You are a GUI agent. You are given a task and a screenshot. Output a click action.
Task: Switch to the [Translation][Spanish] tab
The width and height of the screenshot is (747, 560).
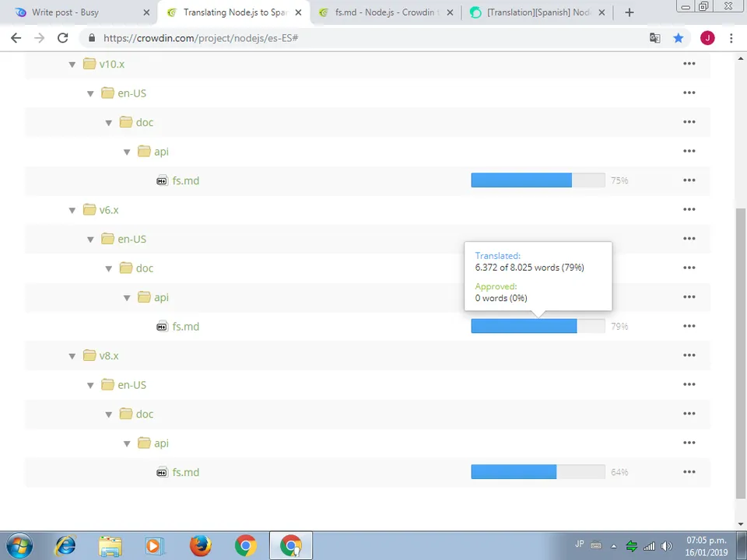[x=536, y=12]
